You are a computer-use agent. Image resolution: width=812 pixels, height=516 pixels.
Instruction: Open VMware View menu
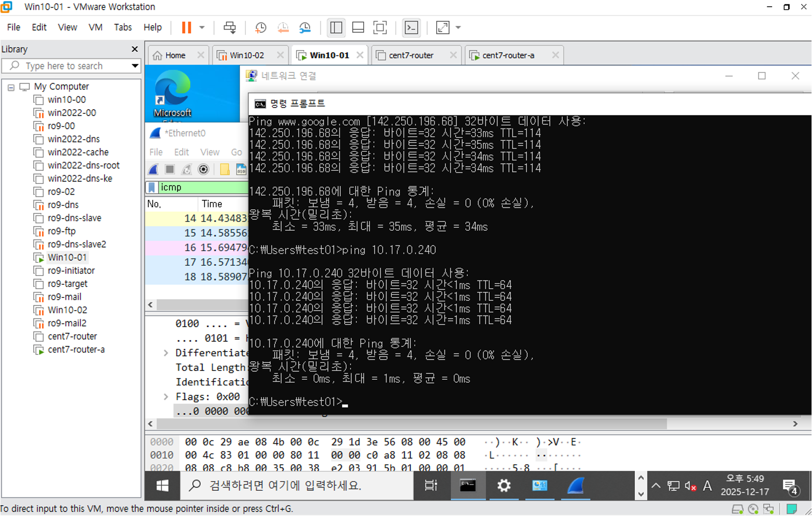pyautogui.click(x=67, y=27)
